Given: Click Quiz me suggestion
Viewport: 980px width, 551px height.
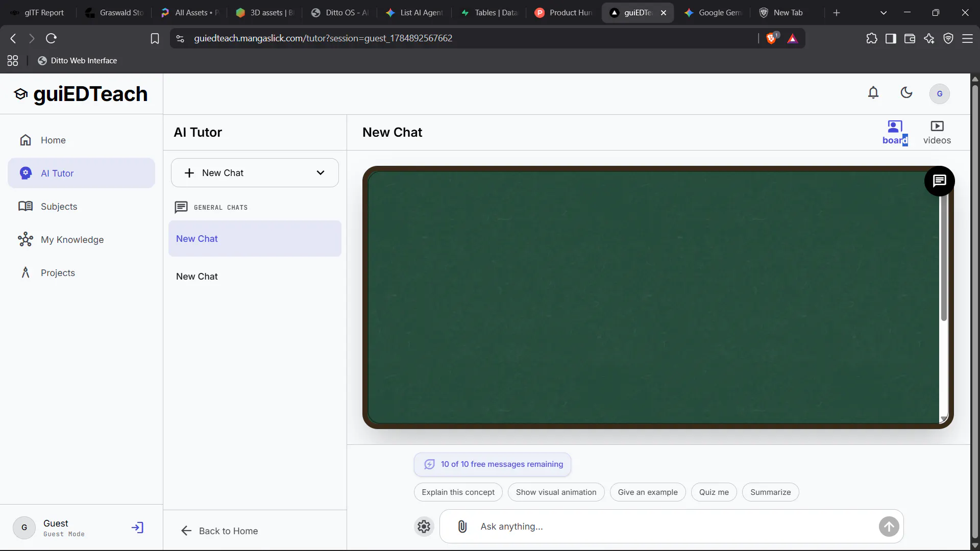Looking at the screenshot, I should (x=714, y=492).
